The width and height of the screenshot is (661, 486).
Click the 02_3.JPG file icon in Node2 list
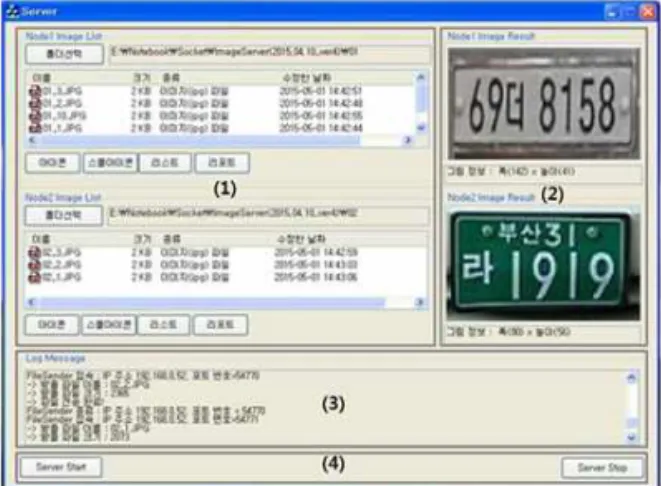coord(34,252)
